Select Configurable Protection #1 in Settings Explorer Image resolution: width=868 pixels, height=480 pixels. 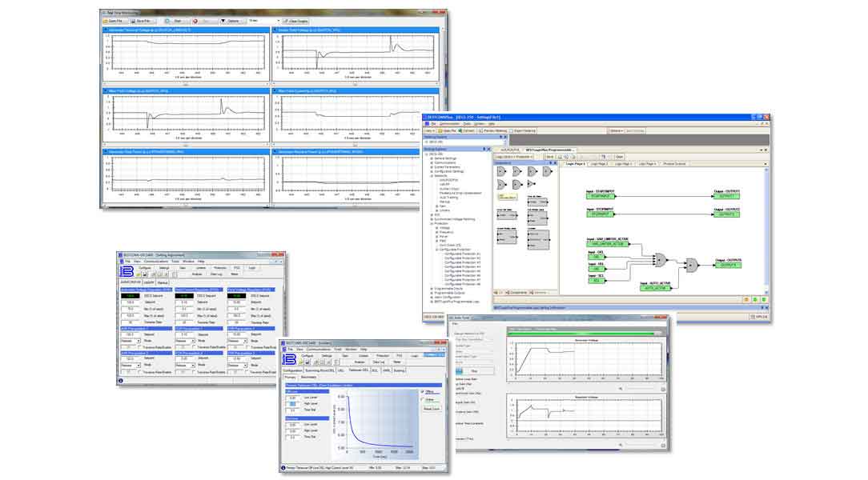462,254
